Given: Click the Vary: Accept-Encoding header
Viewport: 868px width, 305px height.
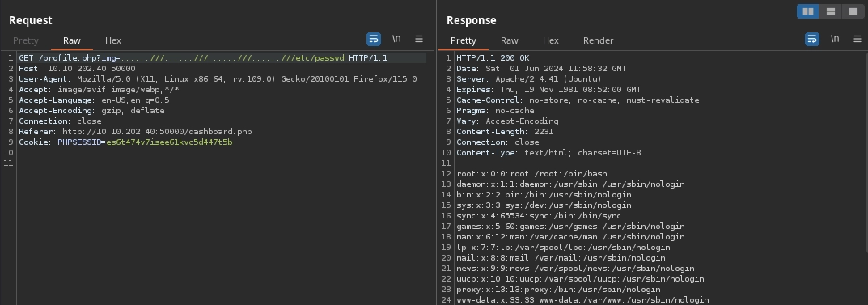Looking at the screenshot, I should pyautogui.click(x=508, y=121).
